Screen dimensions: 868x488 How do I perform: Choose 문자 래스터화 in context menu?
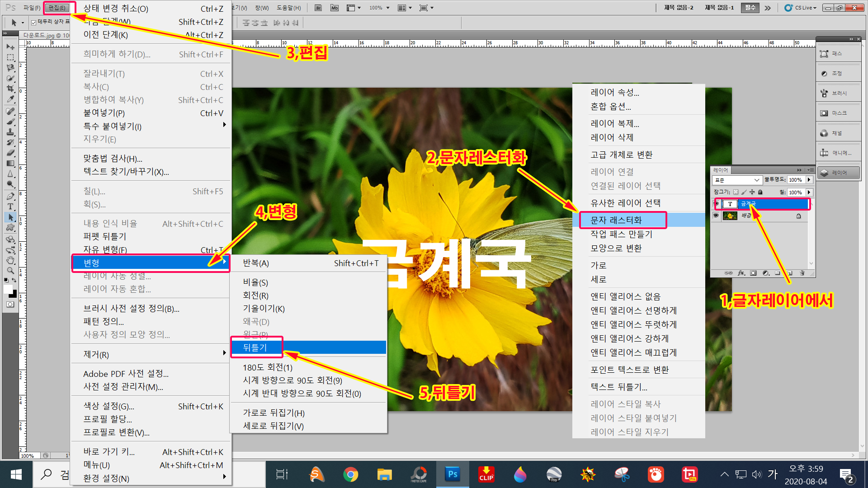pyautogui.click(x=616, y=220)
